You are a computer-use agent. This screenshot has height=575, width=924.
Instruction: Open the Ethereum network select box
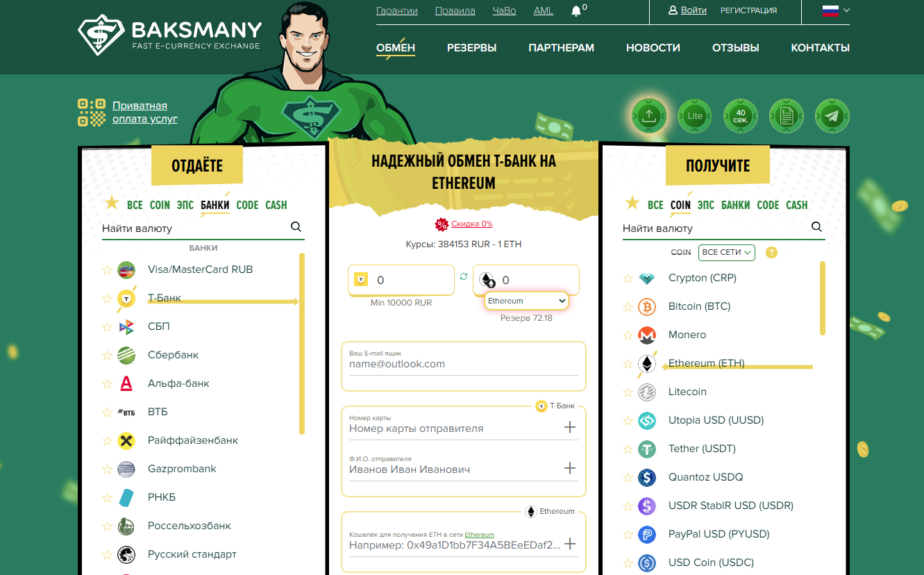click(x=527, y=301)
